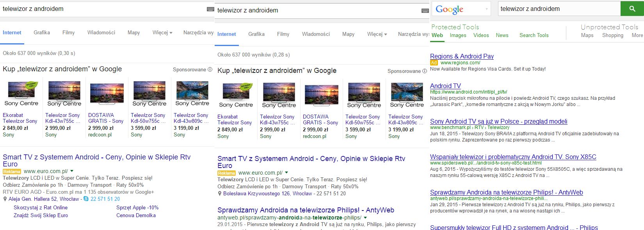This screenshot has width=644, height=230.
Task: Click redcoon.pl seller name in left panel
Action: 100,134
